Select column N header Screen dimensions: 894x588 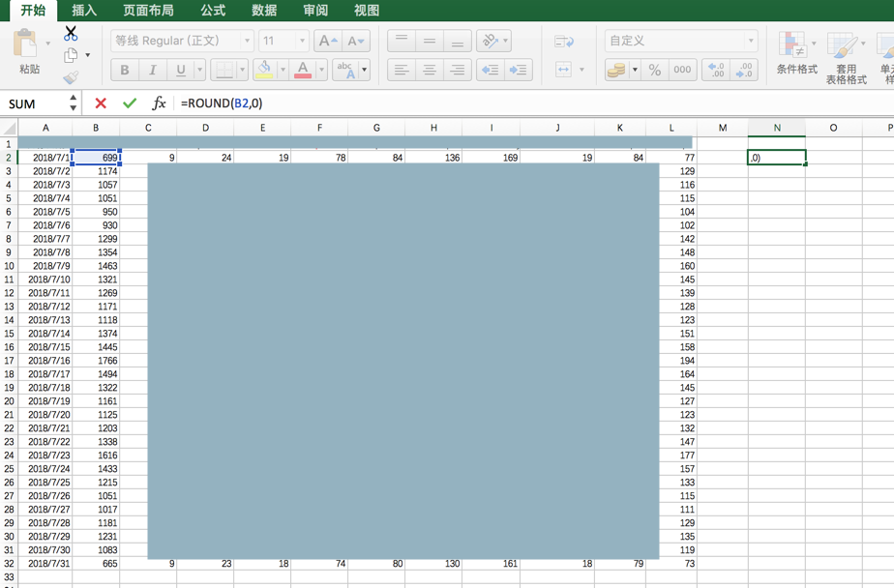click(777, 128)
